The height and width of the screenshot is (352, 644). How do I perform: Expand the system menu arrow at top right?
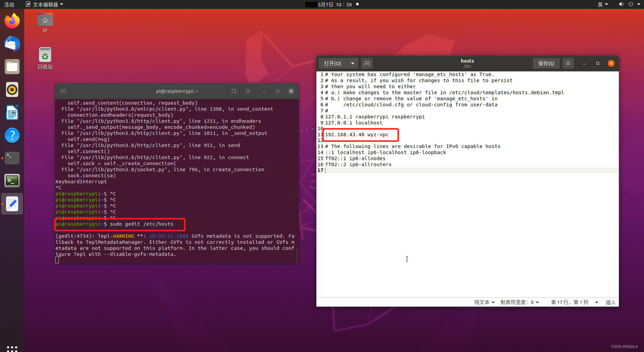coord(639,4)
